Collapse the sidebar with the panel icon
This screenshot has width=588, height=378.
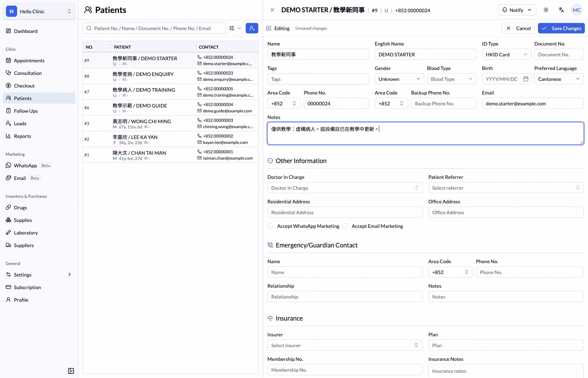[71, 371]
